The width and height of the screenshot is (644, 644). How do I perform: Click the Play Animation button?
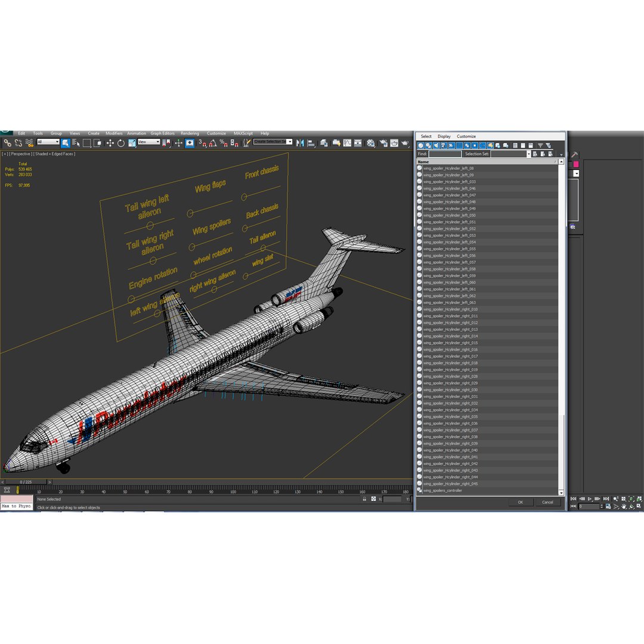(x=589, y=499)
